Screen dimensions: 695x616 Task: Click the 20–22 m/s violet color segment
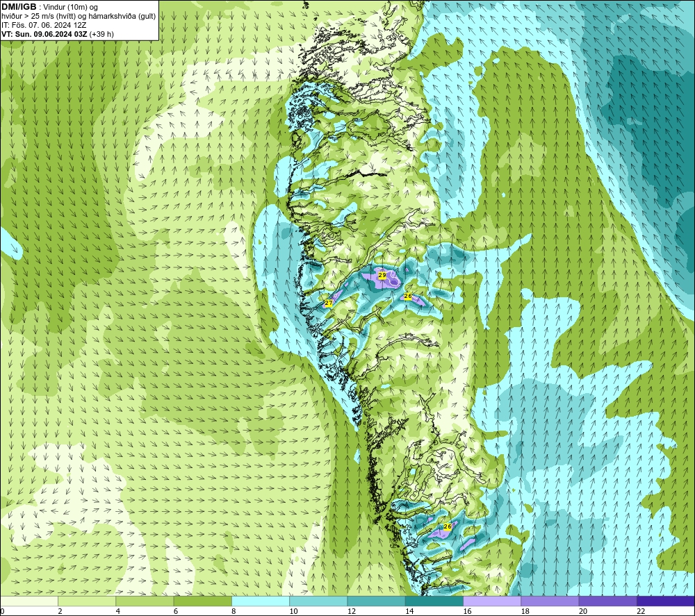point(607,601)
